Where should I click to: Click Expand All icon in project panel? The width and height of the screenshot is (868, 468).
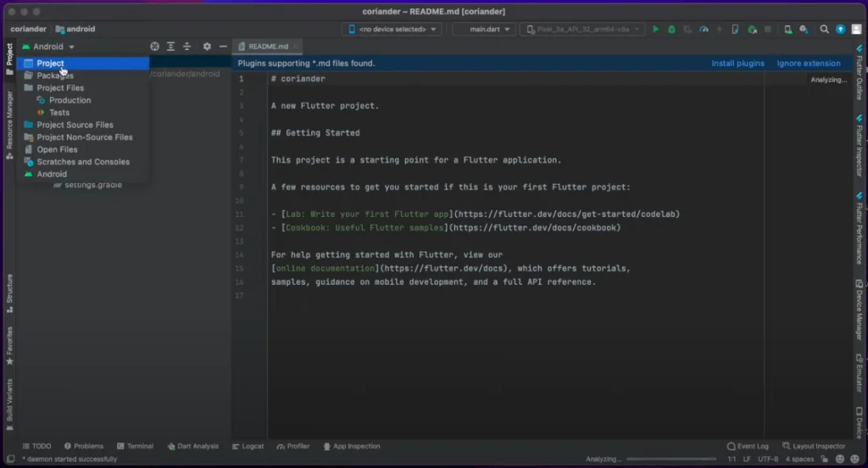pos(170,47)
